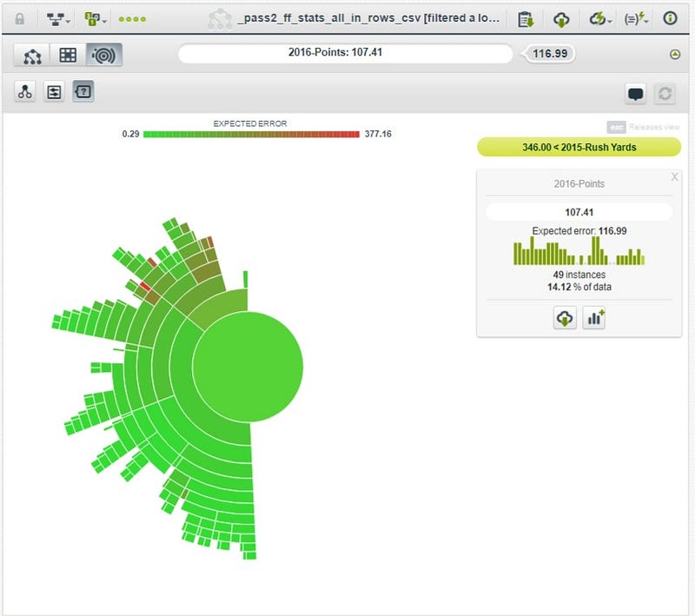Click the info circle icon

click(x=670, y=18)
